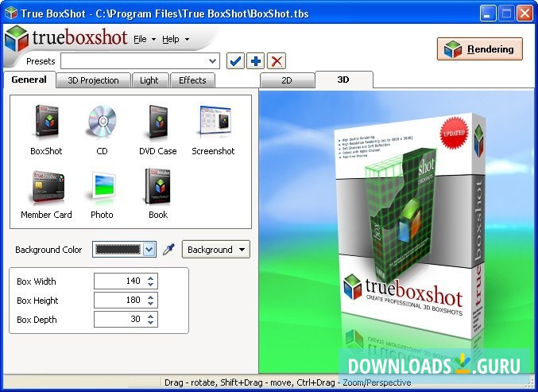Decrease Box Depth with down arrow
The image size is (538, 392).
coord(151,323)
